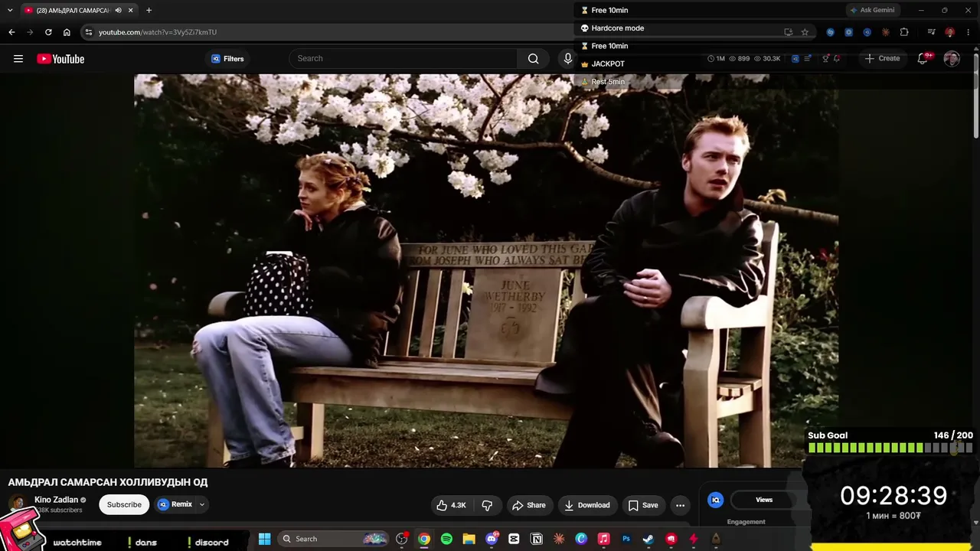Open the Windows Start menu
The height and width of the screenshot is (551, 980).
(264, 539)
